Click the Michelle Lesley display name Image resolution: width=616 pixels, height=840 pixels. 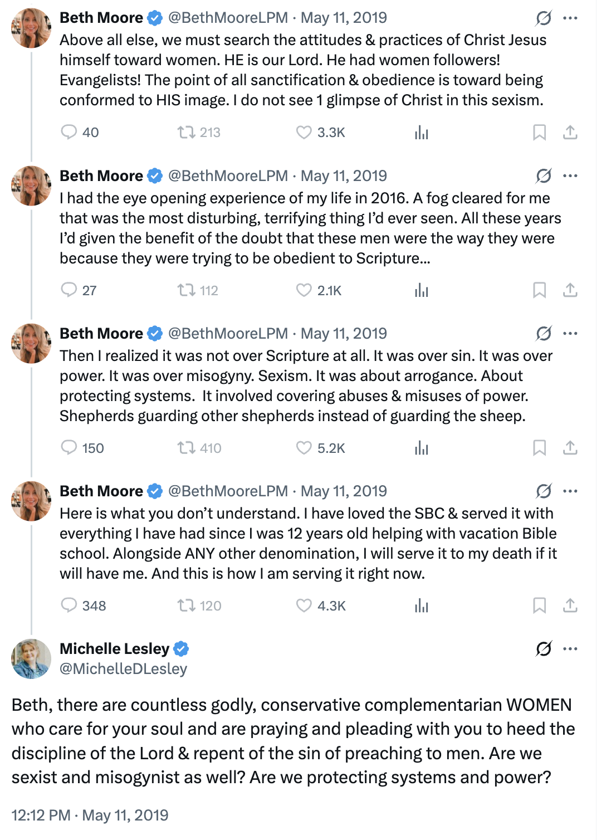pyautogui.click(x=114, y=648)
